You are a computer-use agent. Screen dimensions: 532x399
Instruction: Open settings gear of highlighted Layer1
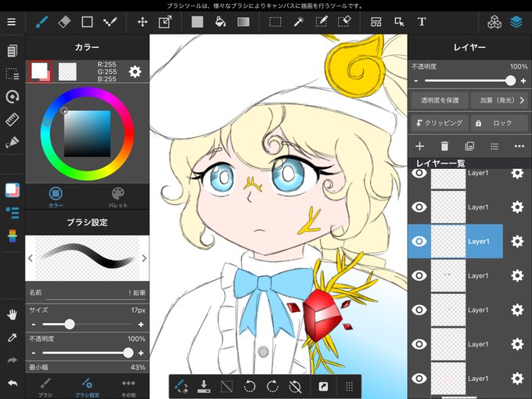(517, 241)
